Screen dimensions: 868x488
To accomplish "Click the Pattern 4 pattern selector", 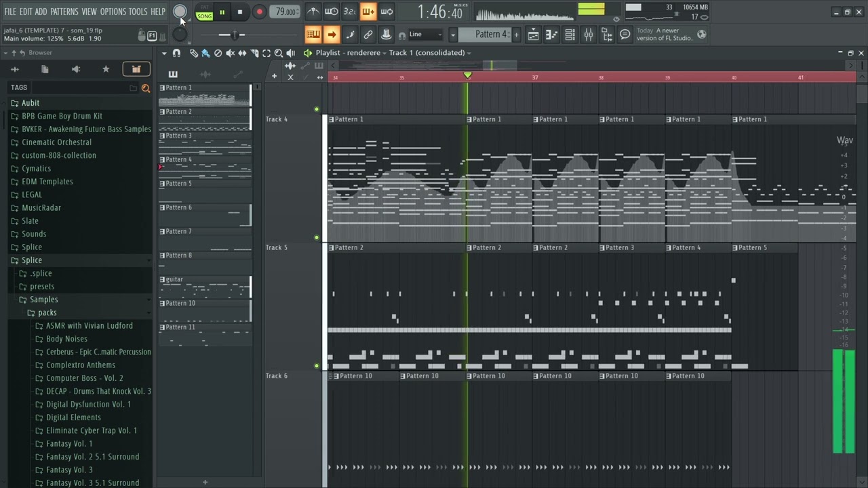I will point(484,35).
